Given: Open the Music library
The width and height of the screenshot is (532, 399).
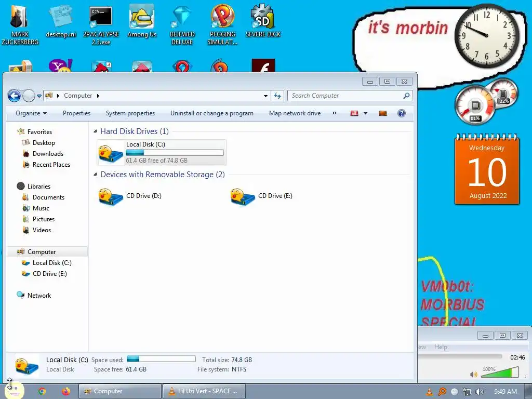Looking at the screenshot, I should (41, 208).
